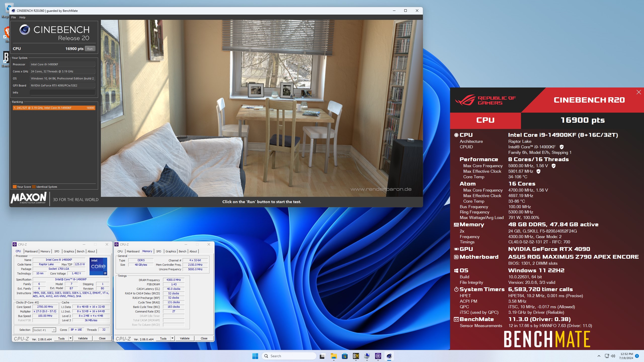This screenshot has width=644, height=362.
Task: Switch to Mainboard tab in second CPU-Z window
Action: (x=133, y=251)
